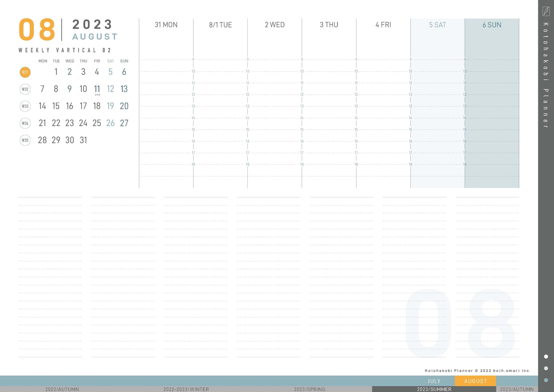The width and height of the screenshot is (554, 392).
Task: Click the 12 o'clock slot under 2 WED
Action: tap(275, 100)
